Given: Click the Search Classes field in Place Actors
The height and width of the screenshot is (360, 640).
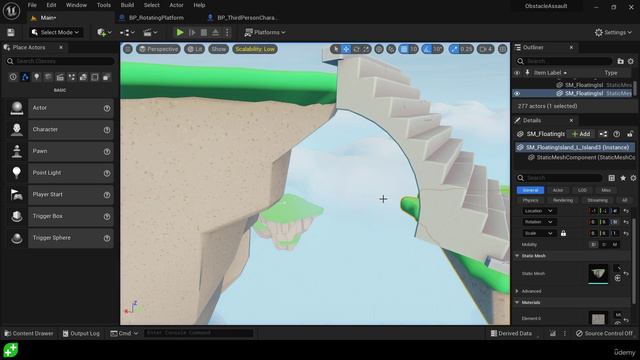Looking at the screenshot, I should pos(60,61).
